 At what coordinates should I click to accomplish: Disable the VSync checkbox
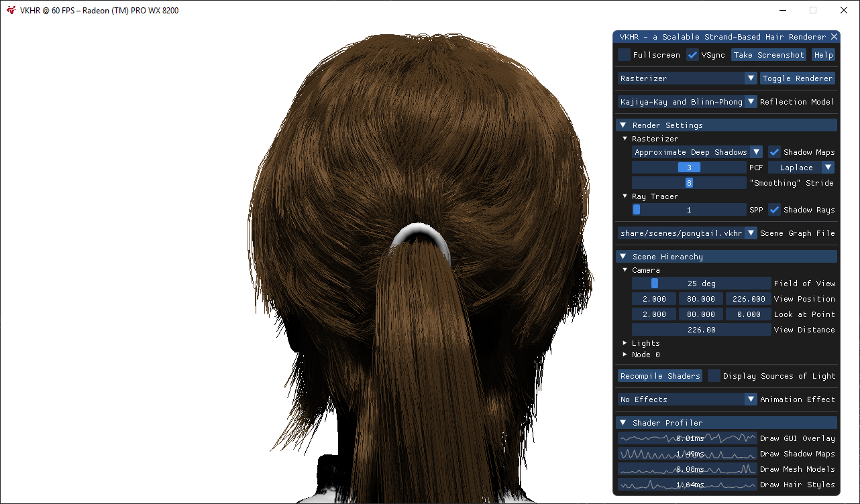[x=693, y=55]
